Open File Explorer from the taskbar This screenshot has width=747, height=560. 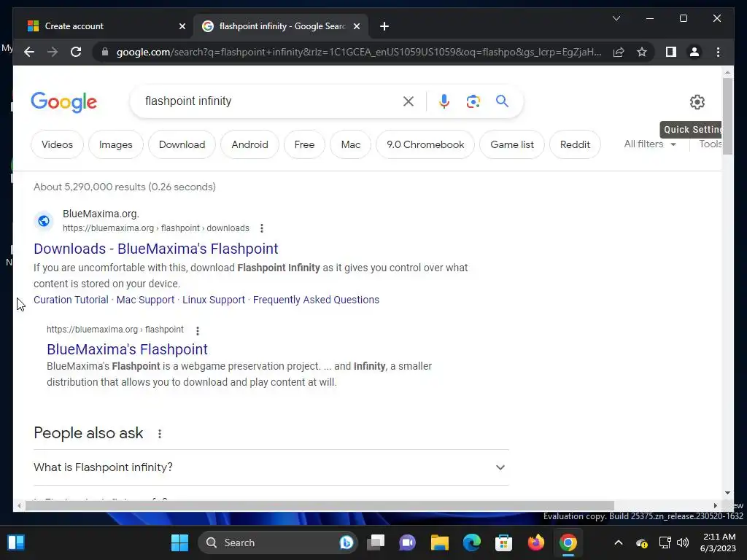[x=439, y=542]
